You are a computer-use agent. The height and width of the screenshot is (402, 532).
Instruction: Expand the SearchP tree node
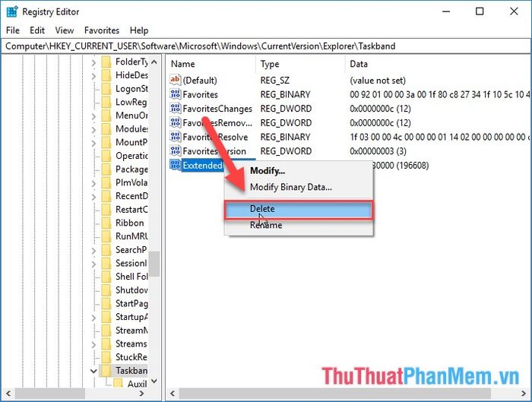click(x=93, y=250)
